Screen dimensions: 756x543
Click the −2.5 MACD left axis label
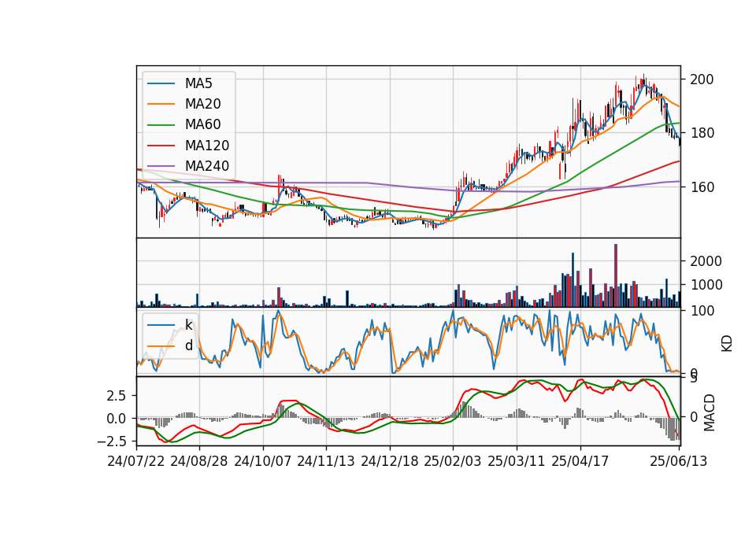pos(111,441)
